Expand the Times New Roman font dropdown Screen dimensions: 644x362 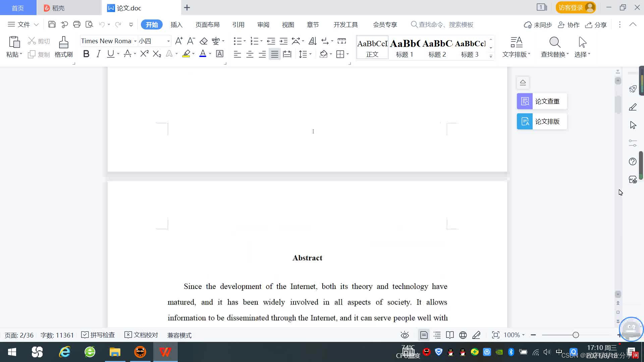click(x=135, y=41)
